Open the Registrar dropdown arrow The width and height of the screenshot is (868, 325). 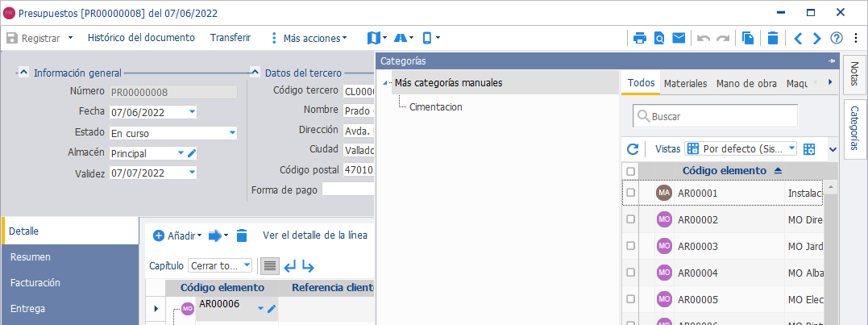point(70,38)
